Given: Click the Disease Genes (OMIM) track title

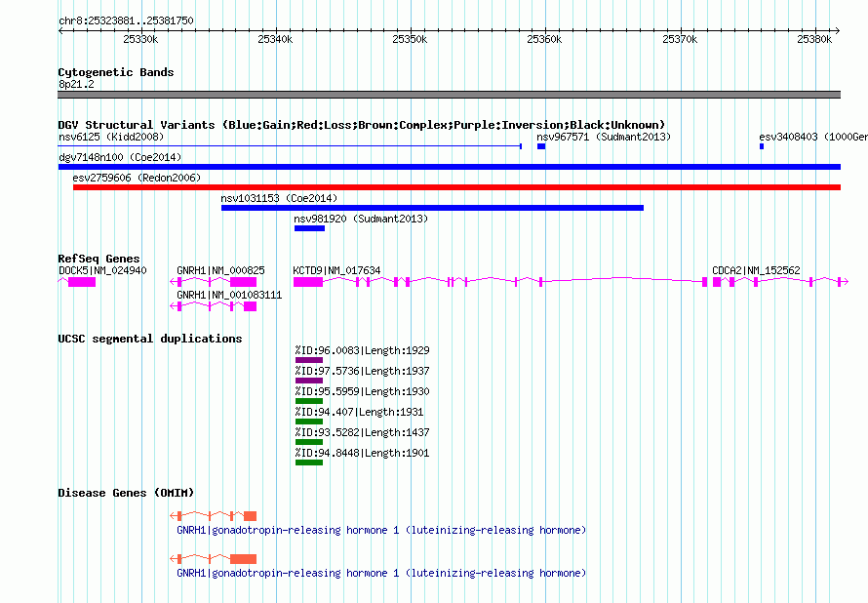Looking at the screenshot, I should tap(126, 493).
